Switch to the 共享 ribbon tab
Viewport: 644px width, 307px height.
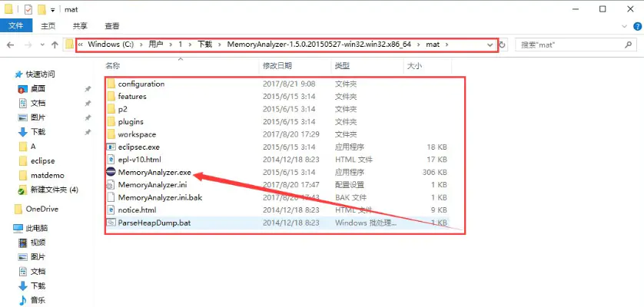point(80,25)
